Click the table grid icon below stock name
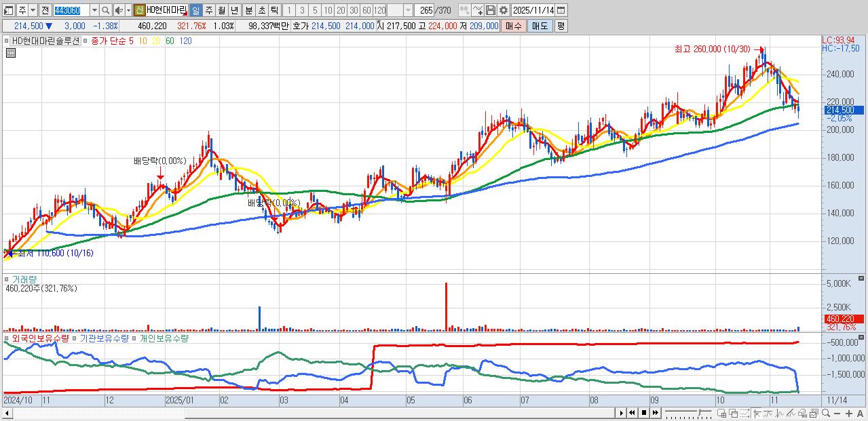The height and width of the screenshot is (421, 868). [11, 53]
